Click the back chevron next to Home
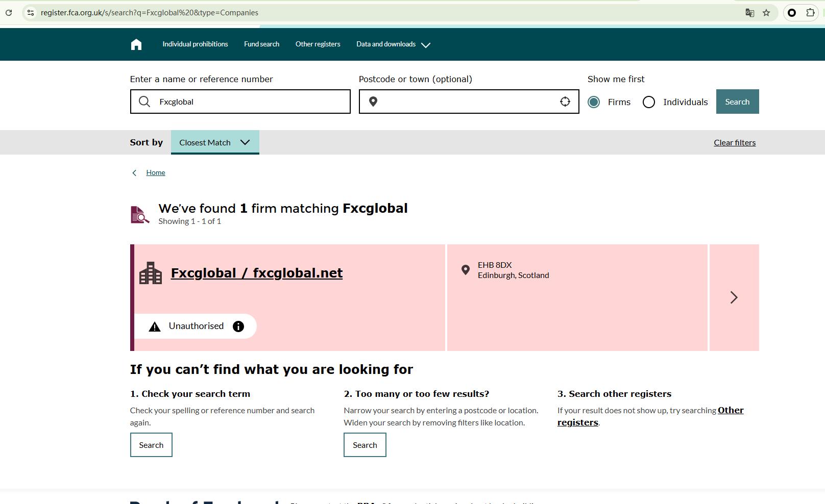The width and height of the screenshot is (825, 504). click(x=134, y=173)
